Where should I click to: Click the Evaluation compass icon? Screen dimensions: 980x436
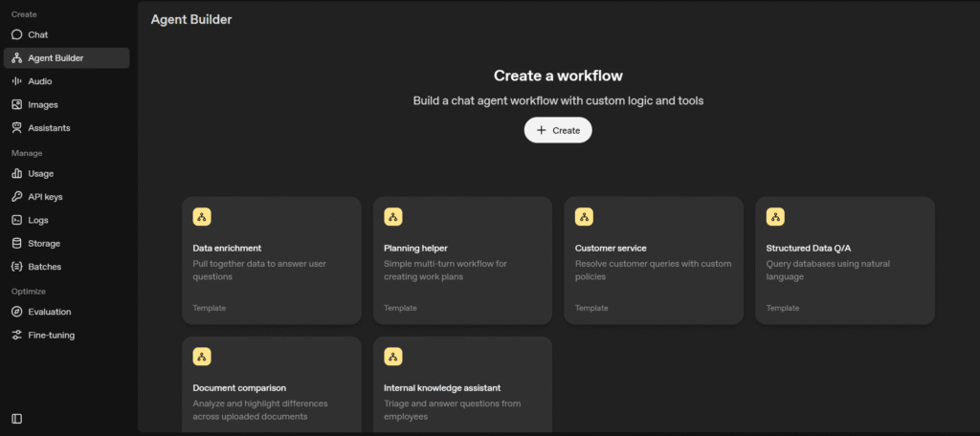(x=17, y=312)
